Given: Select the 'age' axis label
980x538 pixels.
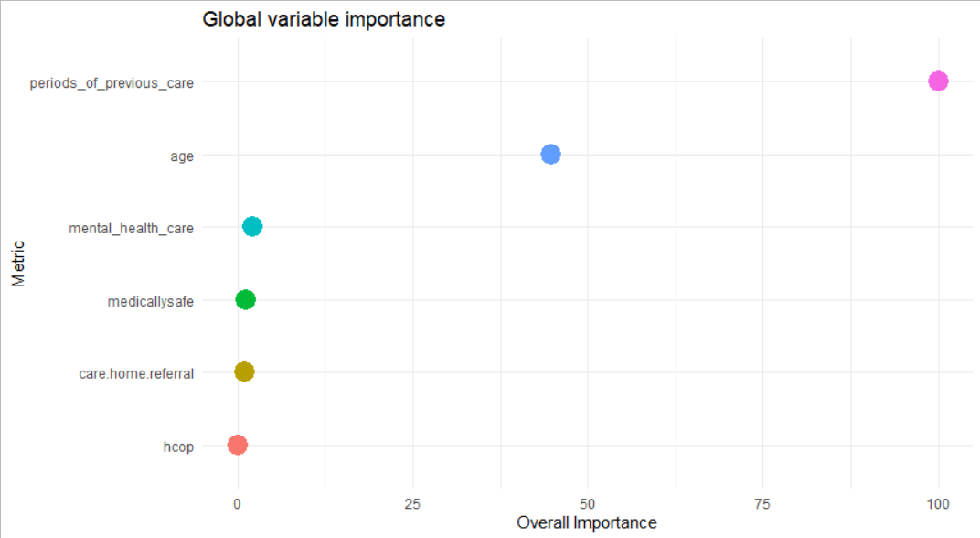Looking at the screenshot, I should [182, 156].
